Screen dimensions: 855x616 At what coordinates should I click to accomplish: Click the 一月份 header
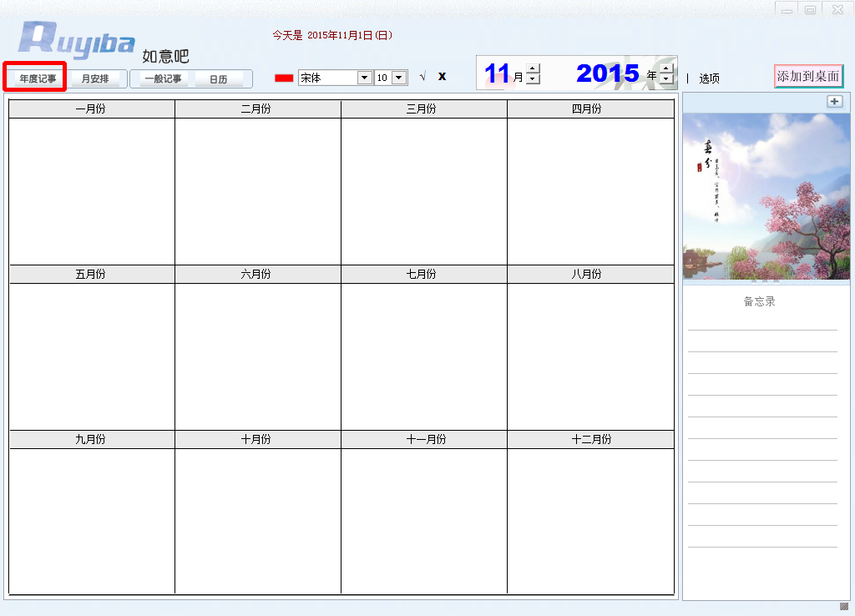(x=92, y=109)
